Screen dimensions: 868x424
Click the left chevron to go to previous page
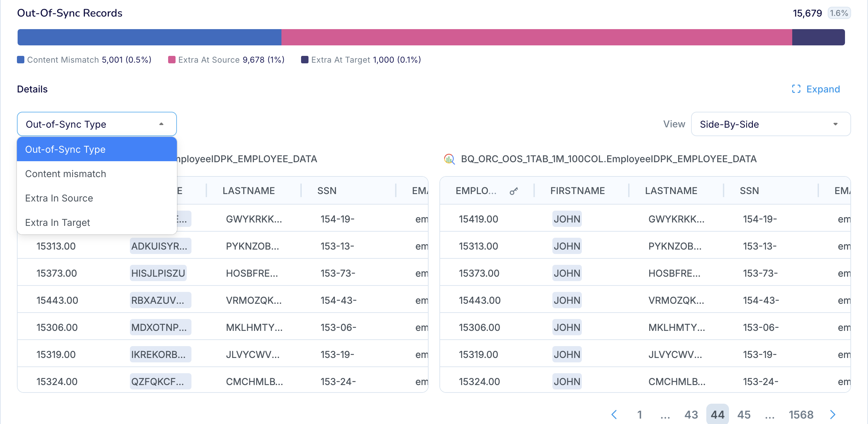pyautogui.click(x=615, y=414)
